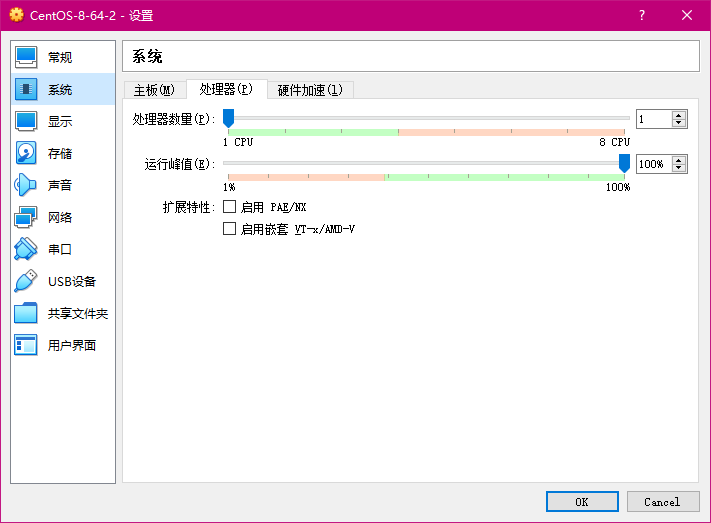The width and height of the screenshot is (711, 523).
Task: Select 串口 text in the sidebar
Action: coord(60,249)
